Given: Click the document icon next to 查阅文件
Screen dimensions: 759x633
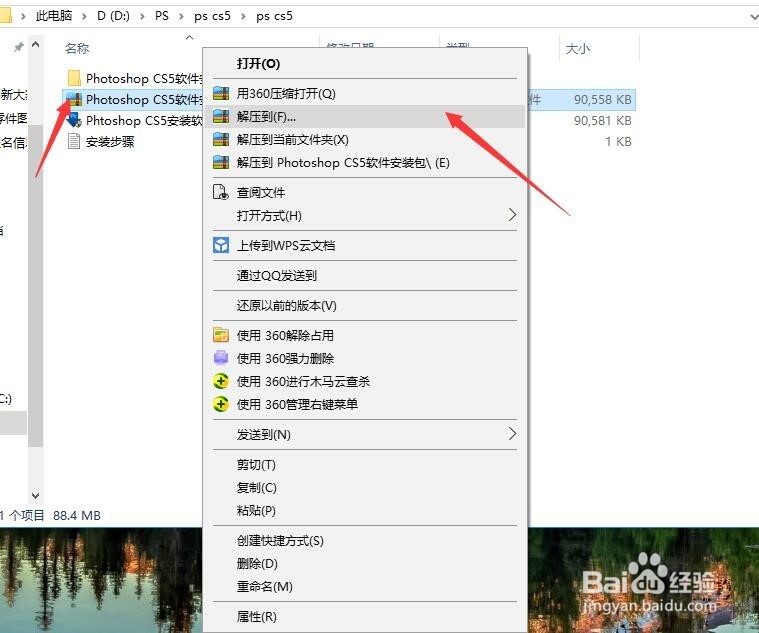Looking at the screenshot, I should [221, 192].
